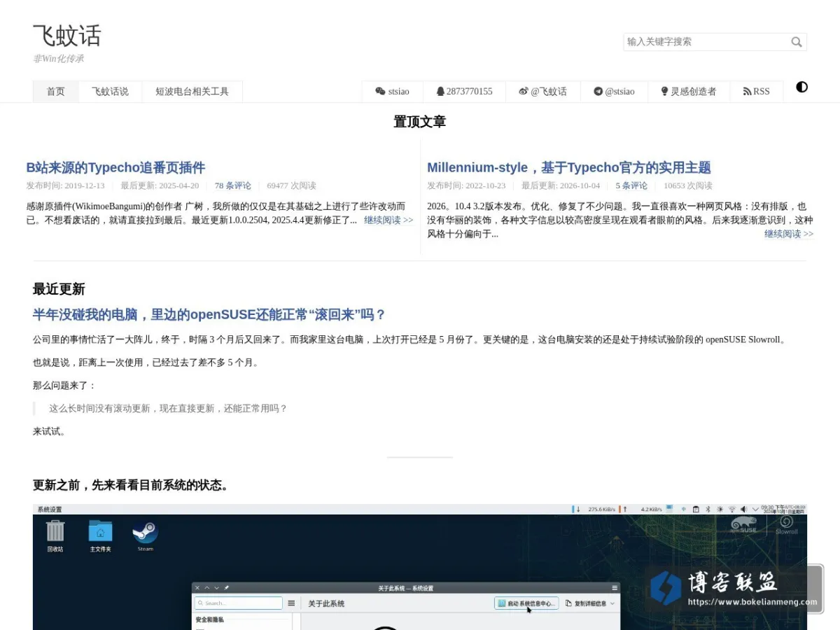Screen dimensions: 840x630
Task: Go to the 首页 tab
Action: click(x=55, y=92)
